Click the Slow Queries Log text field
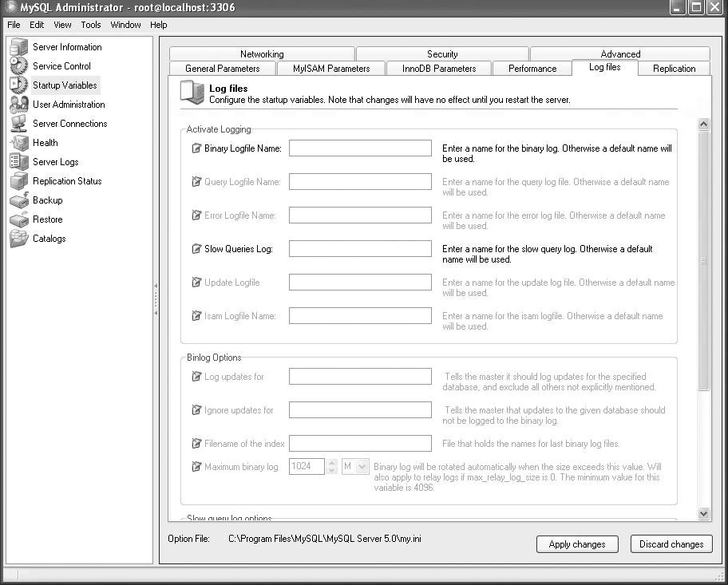 coord(360,249)
